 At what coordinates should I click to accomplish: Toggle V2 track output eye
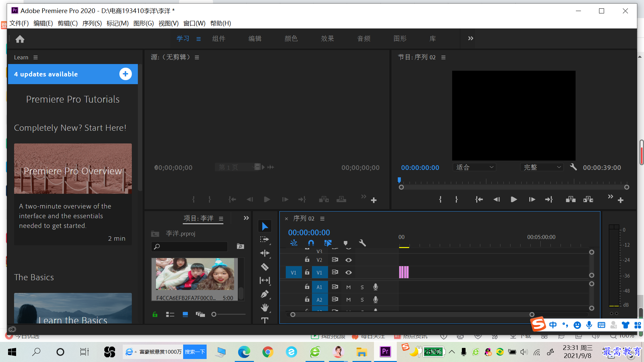pyautogui.click(x=348, y=260)
